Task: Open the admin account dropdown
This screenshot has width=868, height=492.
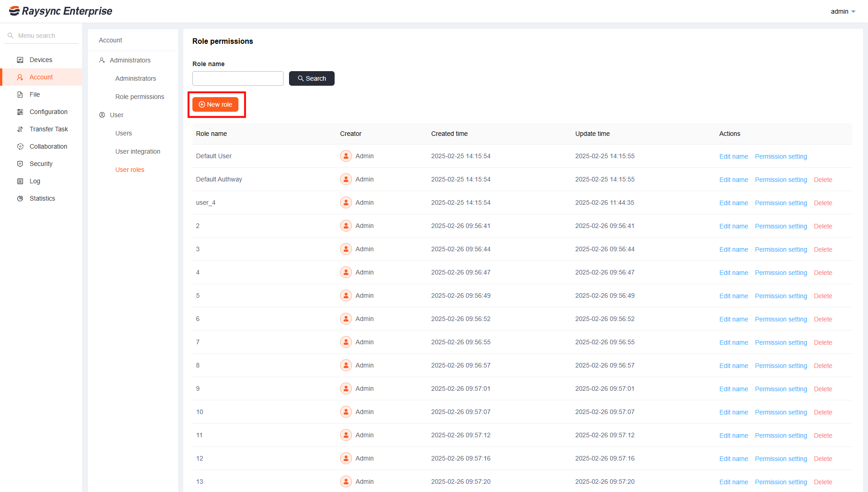Action: point(843,11)
